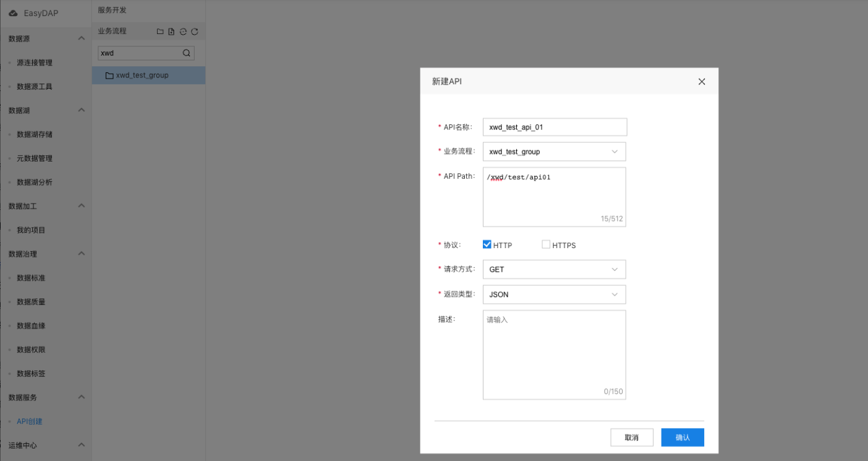
Task: Click the EasyDAP title text
Action: click(41, 13)
